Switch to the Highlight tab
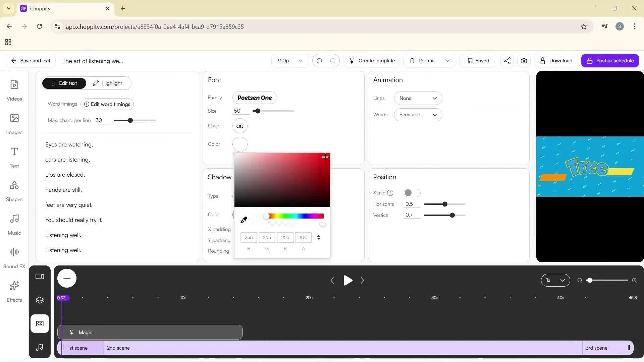 click(x=108, y=83)
